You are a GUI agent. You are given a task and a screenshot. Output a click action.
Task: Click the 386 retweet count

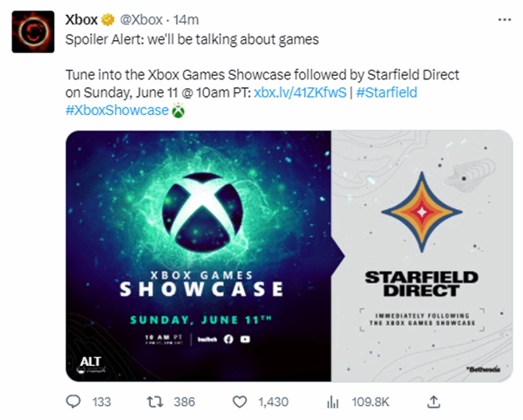click(x=183, y=402)
